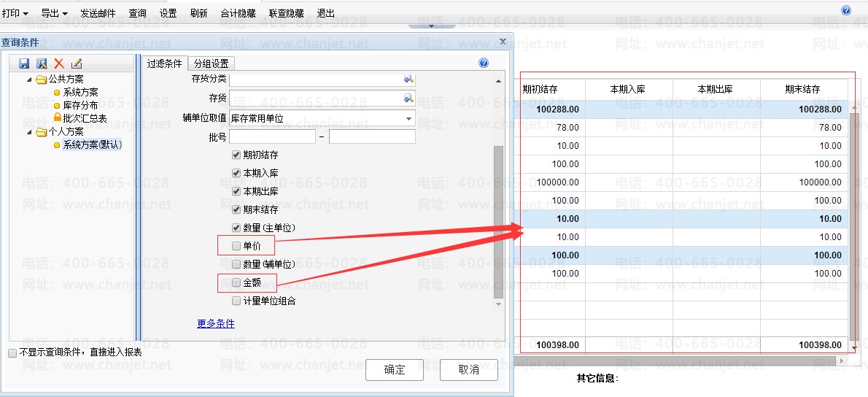Click the 个人方案 folder icon

point(41,132)
